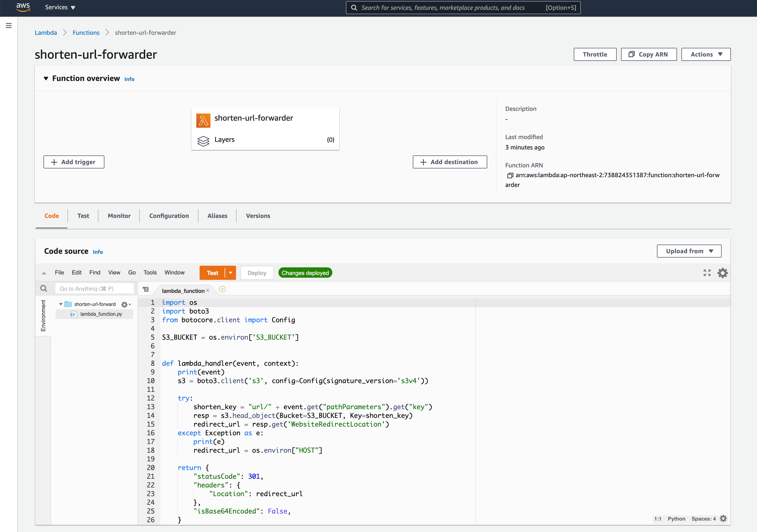The width and height of the screenshot is (757, 532).
Task: Open the editor settings gear icon
Action: pyautogui.click(x=722, y=273)
